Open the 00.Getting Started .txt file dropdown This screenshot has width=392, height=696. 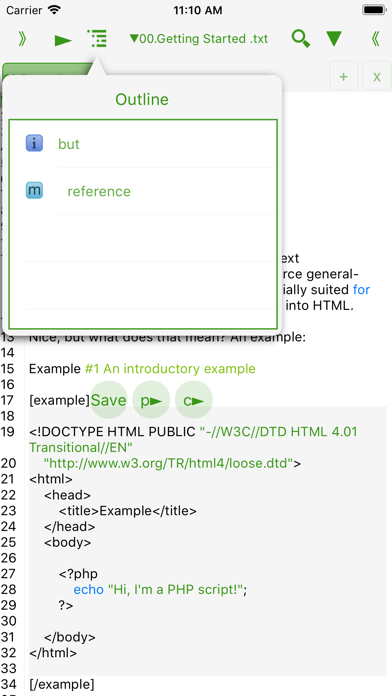pos(199,39)
